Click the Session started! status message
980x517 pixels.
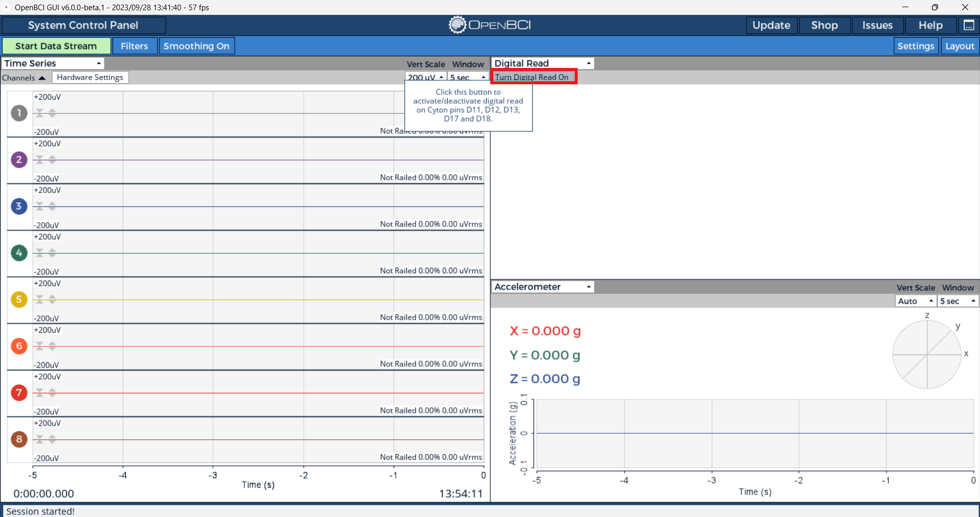click(40, 511)
